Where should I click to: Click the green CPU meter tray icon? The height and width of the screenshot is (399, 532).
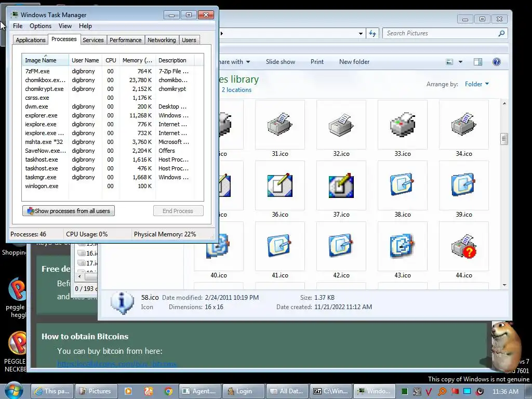pos(404,392)
